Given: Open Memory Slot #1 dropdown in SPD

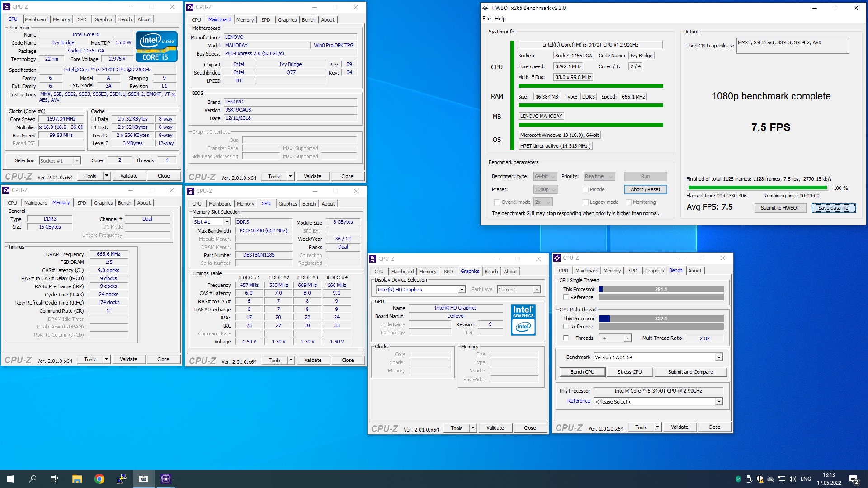Looking at the screenshot, I should [212, 222].
